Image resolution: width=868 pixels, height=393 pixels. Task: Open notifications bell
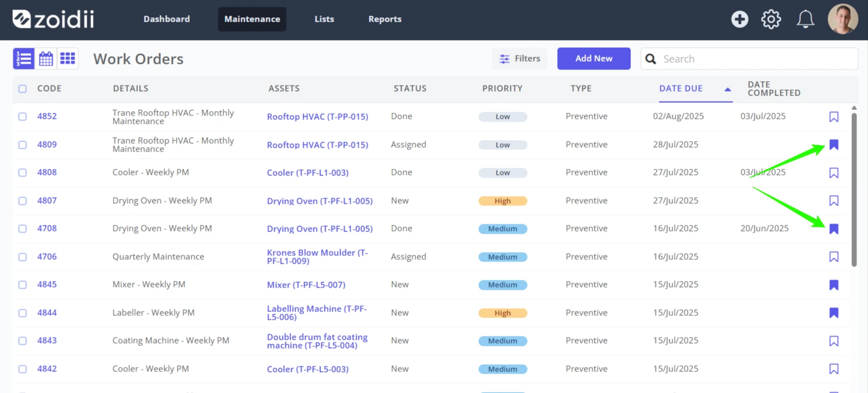coord(805,19)
